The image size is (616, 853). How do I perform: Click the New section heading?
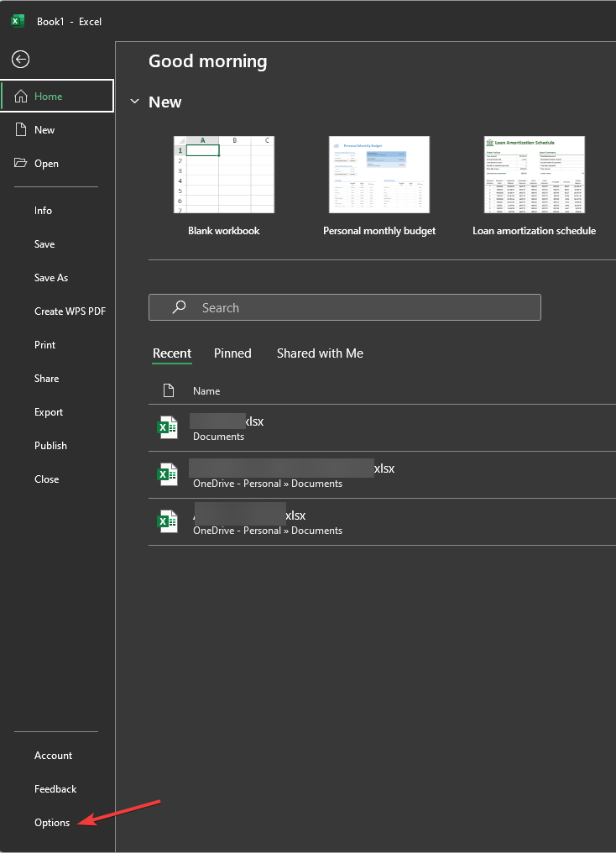[165, 102]
